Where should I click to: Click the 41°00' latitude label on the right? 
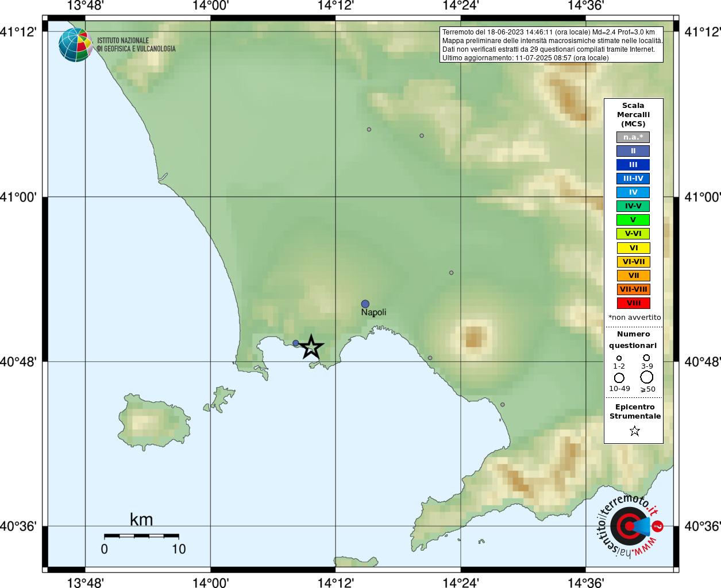703,197
